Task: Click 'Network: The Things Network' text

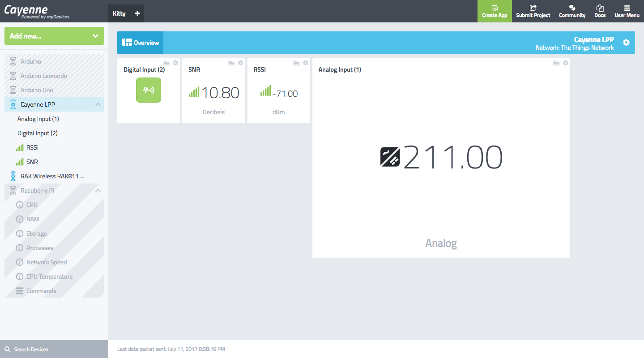Action: click(x=575, y=47)
